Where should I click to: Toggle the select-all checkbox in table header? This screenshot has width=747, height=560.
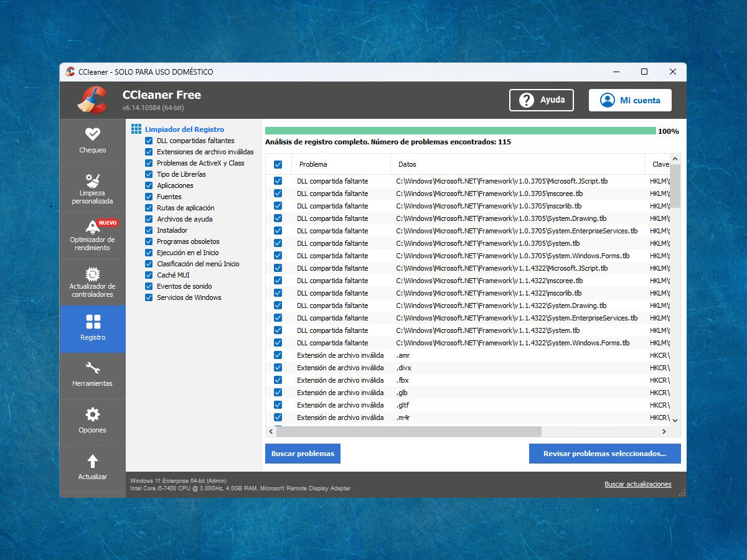278,165
